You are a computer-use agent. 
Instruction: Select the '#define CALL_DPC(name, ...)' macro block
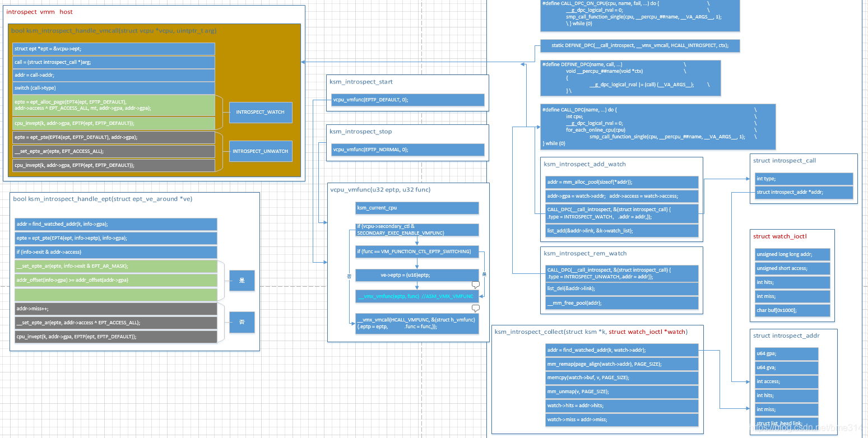click(x=658, y=127)
